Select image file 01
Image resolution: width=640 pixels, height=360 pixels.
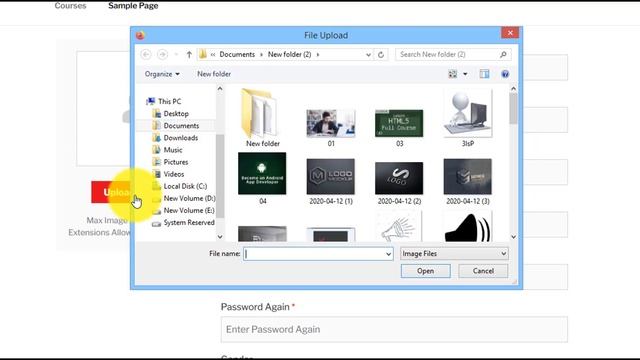(x=331, y=127)
